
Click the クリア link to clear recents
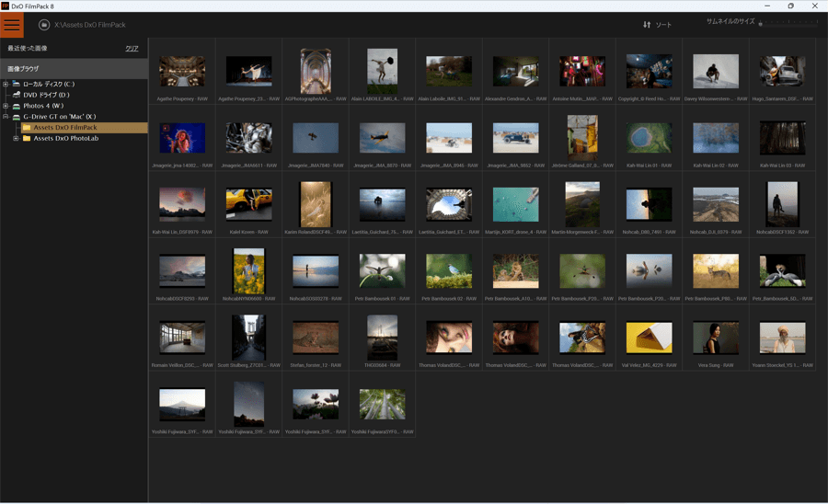[x=132, y=48]
